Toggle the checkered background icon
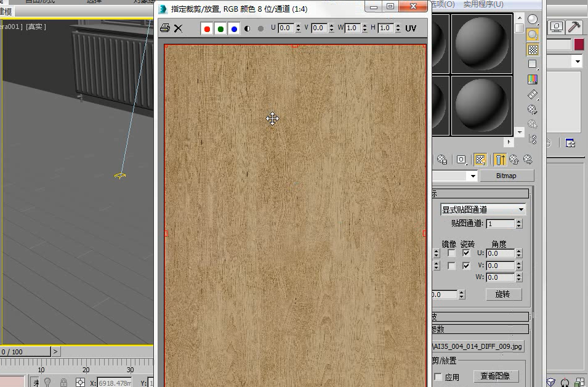This screenshot has width=588, height=387. point(533,49)
